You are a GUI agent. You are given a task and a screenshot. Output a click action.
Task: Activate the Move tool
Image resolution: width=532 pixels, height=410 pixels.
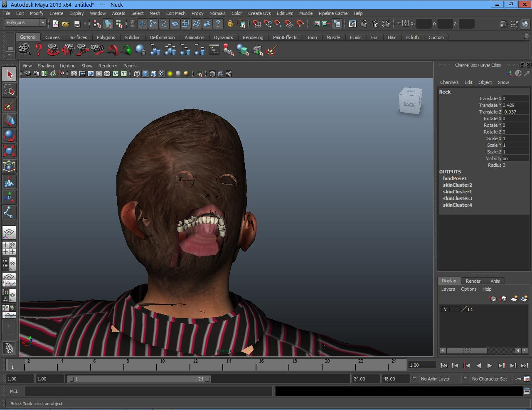(x=9, y=121)
